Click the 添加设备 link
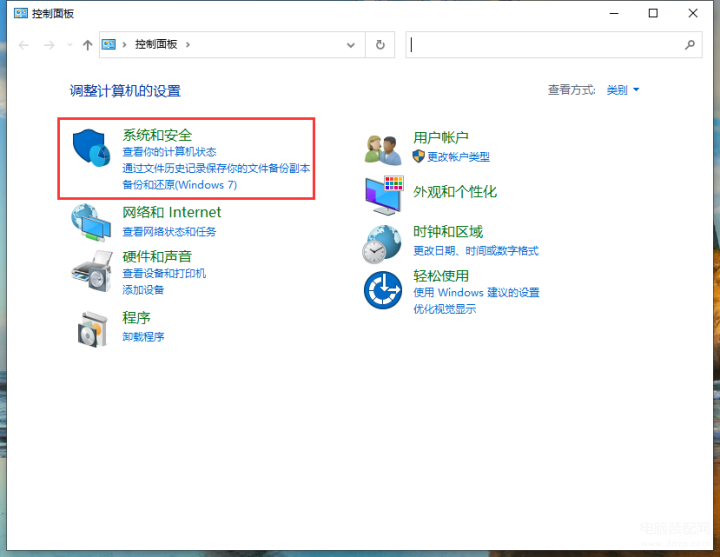Viewport: 720px width, 557px height. (x=143, y=290)
